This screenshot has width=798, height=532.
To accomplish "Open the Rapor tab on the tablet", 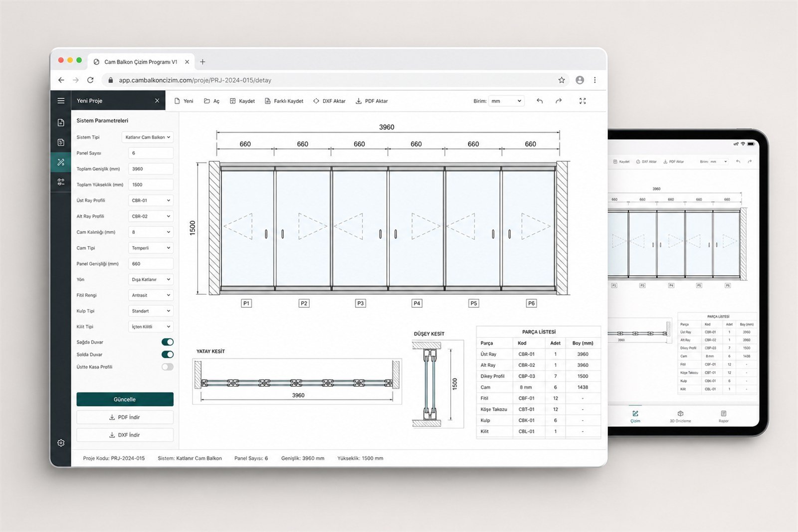I will [723, 416].
